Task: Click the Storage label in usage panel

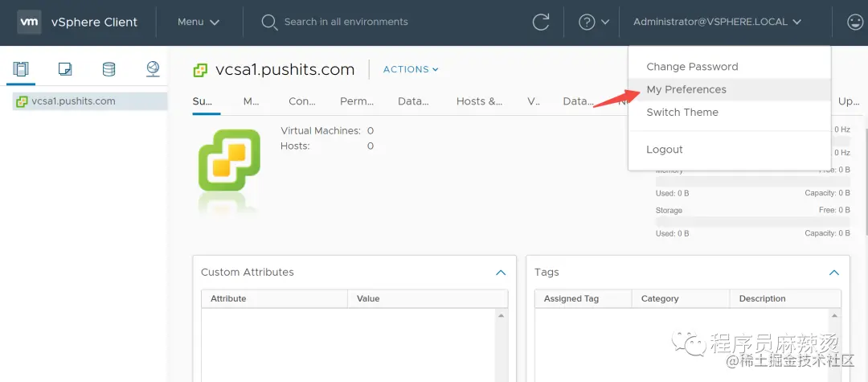Action: tap(669, 211)
